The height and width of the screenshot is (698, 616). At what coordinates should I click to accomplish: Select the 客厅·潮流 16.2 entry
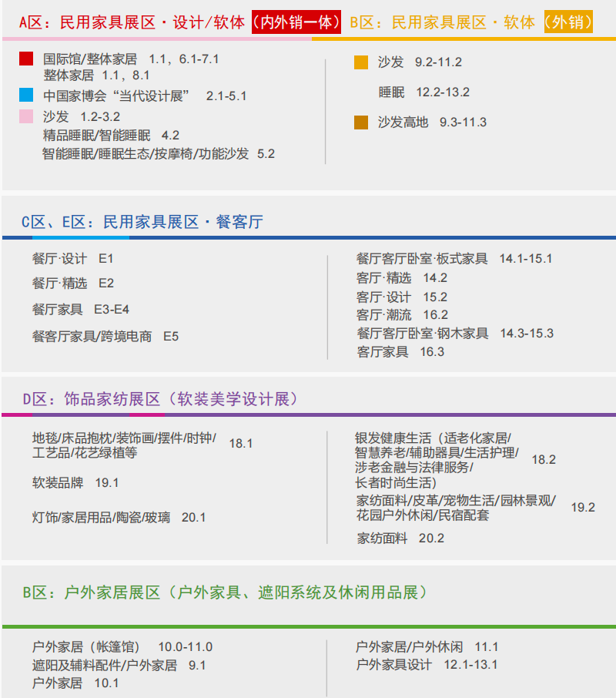tap(401, 315)
